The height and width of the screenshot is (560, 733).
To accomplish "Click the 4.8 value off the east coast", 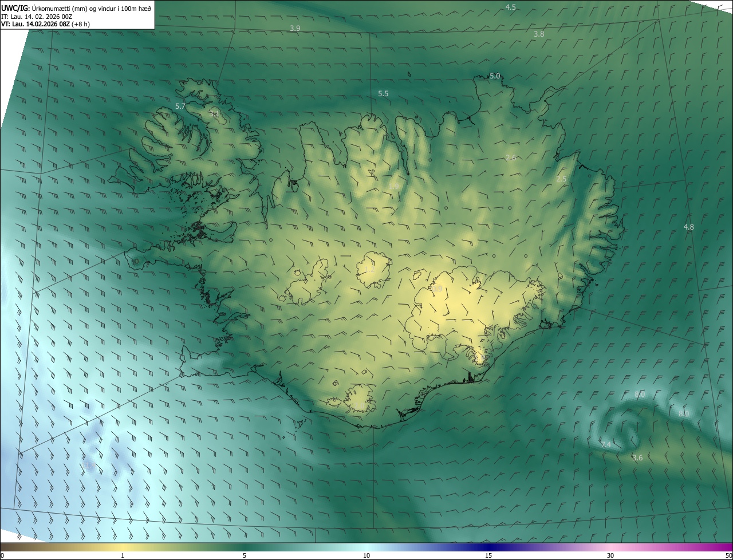I will click(688, 227).
